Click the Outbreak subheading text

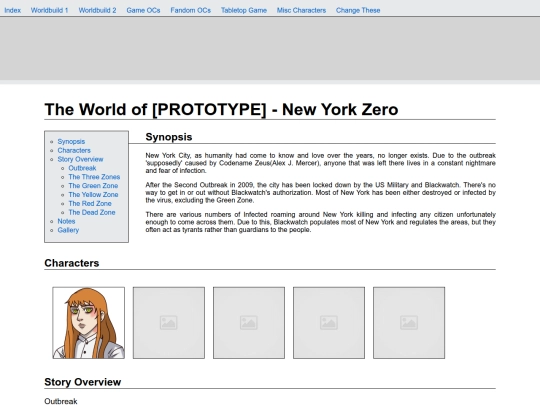[x=61, y=401]
